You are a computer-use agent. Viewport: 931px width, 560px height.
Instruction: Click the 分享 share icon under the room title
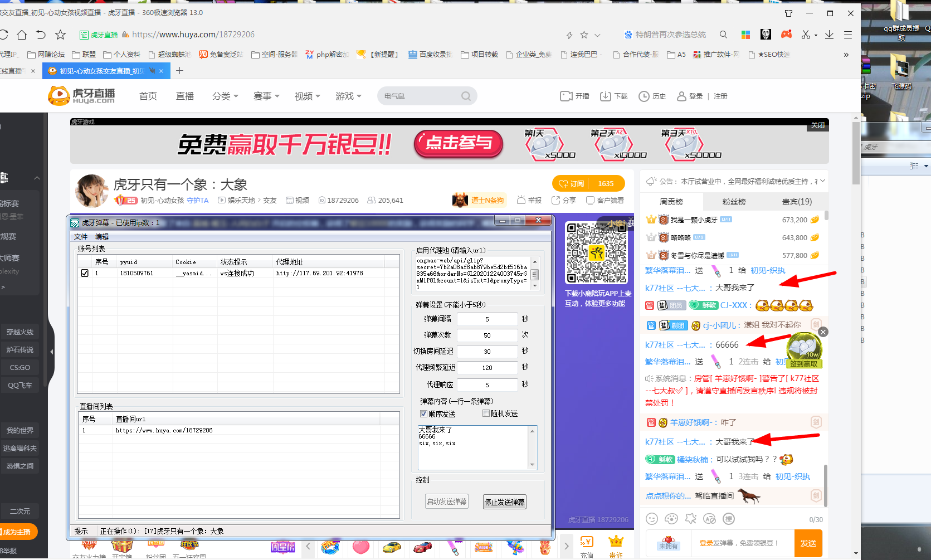555,200
